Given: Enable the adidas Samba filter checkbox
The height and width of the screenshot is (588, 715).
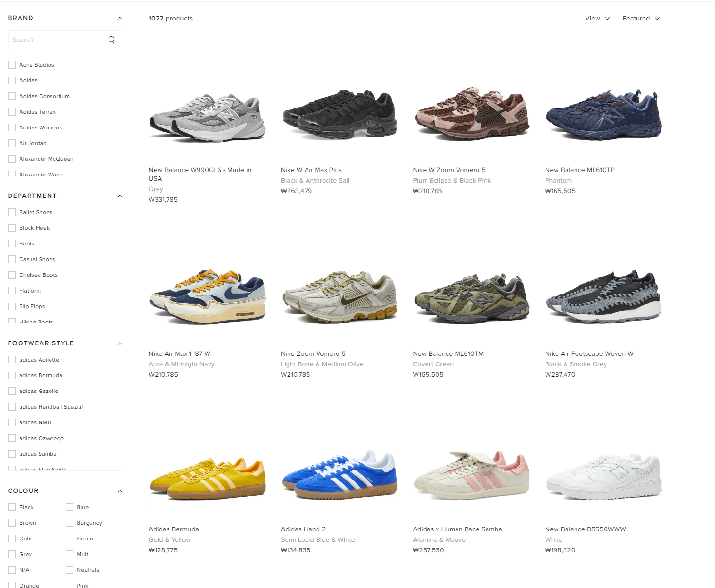Looking at the screenshot, I should 12,454.
